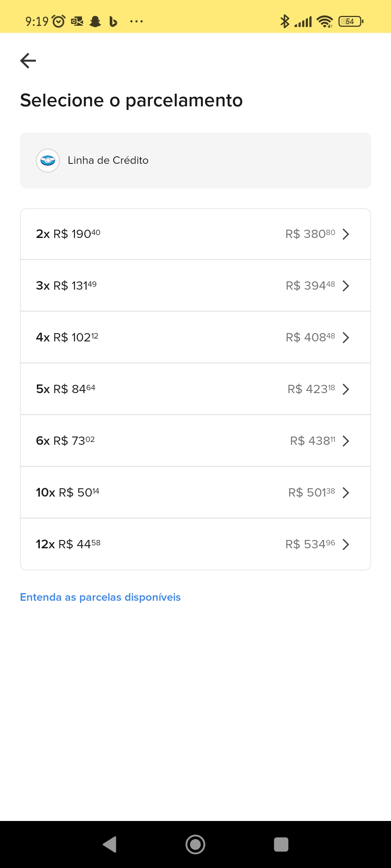Screen dimensions: 391x868
Task: Tap the Snapchat notification icon
Action: click(x=95, y=21)
